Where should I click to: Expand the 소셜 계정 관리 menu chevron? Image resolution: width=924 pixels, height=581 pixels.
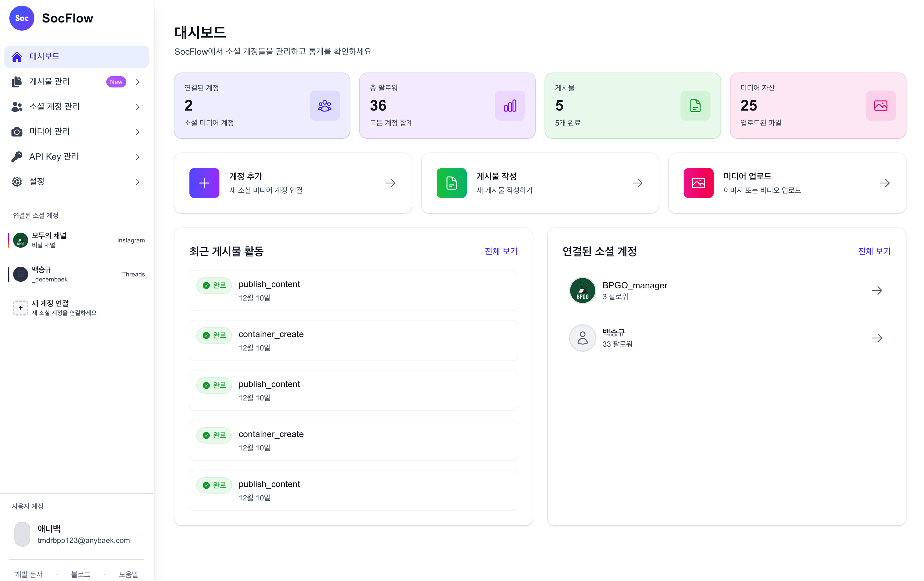tap(137, 107)
